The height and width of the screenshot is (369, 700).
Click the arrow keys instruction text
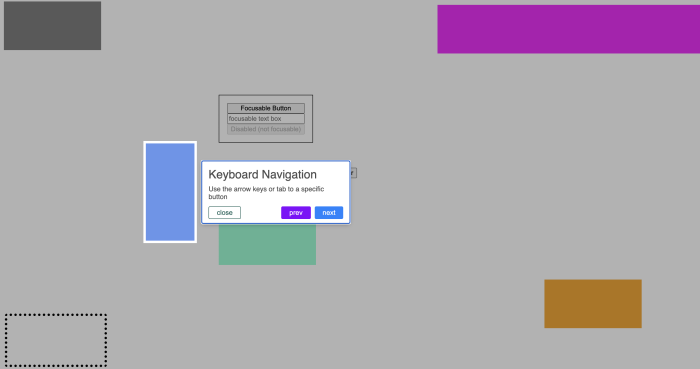(x=266, y=193)
